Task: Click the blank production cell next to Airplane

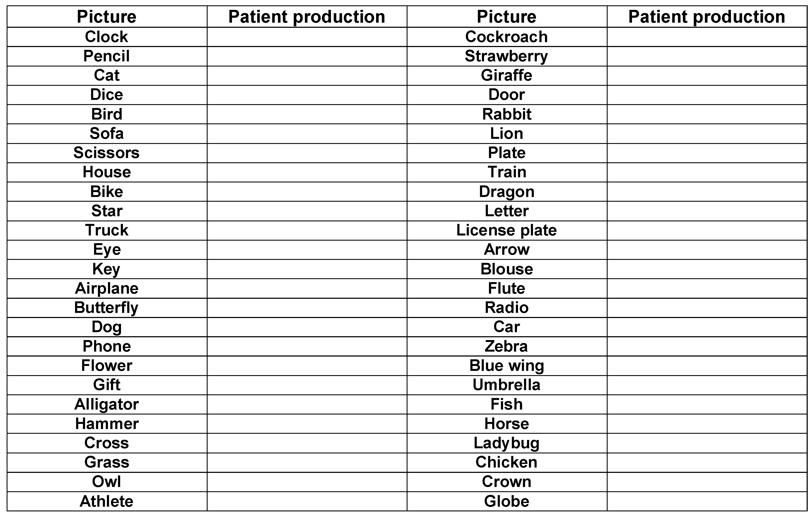Action: tap(307, 288)
